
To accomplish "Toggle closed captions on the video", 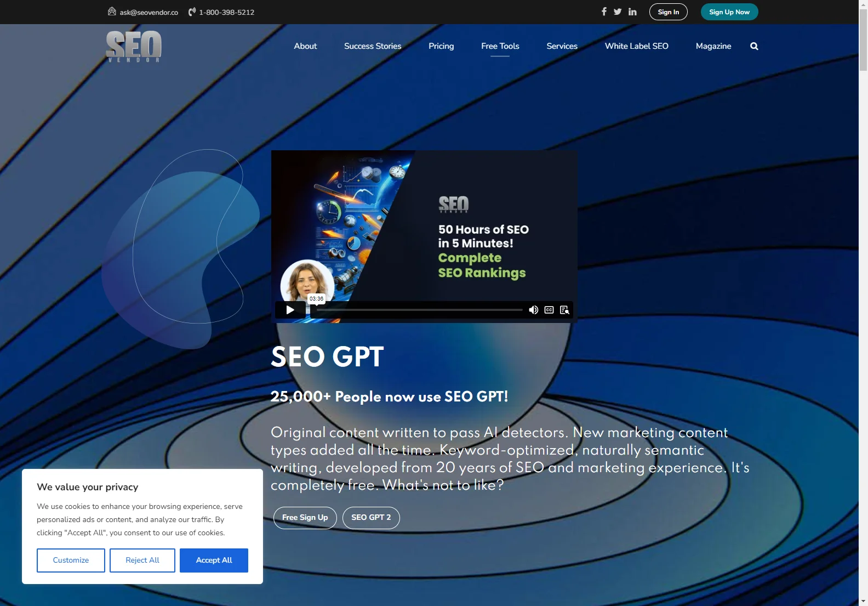I will click(x=549, y=310).
